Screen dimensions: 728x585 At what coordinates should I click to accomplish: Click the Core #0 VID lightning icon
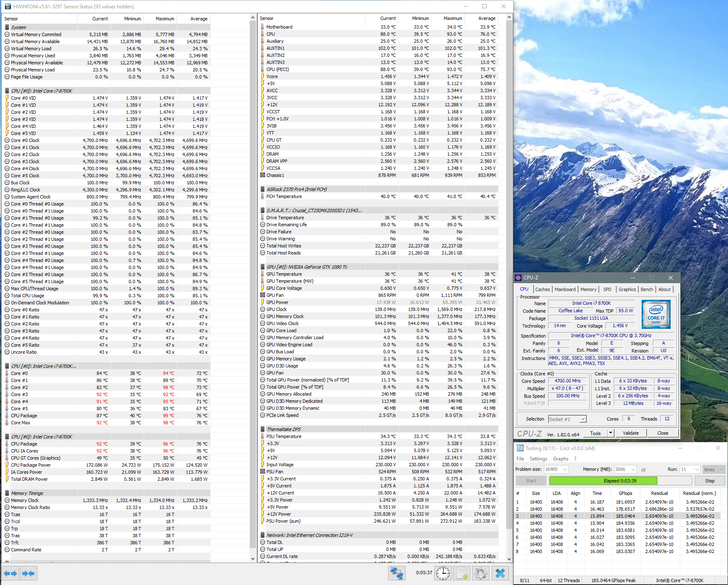point(7,98)
